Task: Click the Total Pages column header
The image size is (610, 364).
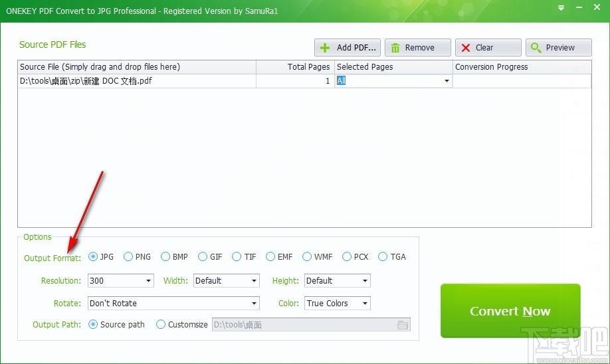Action: pyautogui.click(x=295, y=67)
